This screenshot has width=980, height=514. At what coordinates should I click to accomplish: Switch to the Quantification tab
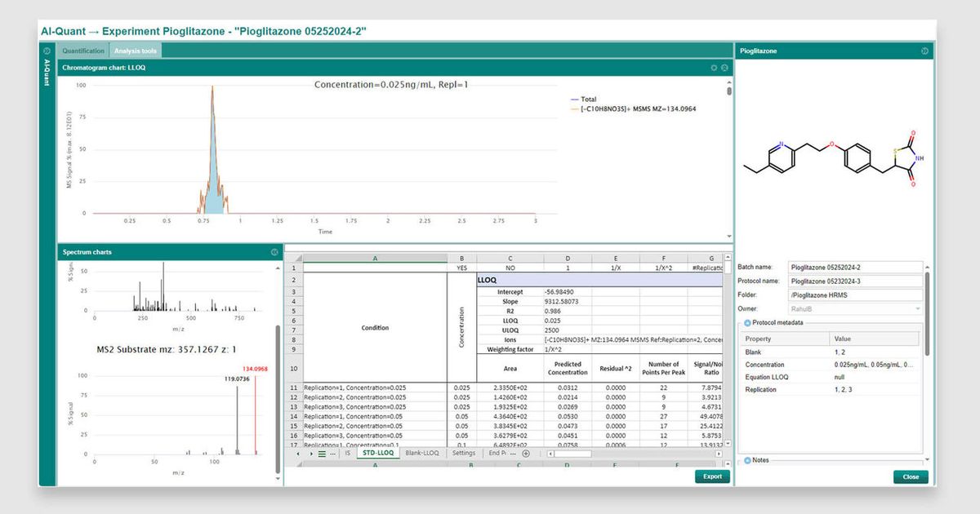pyautogui.click(x=82, y=50)
